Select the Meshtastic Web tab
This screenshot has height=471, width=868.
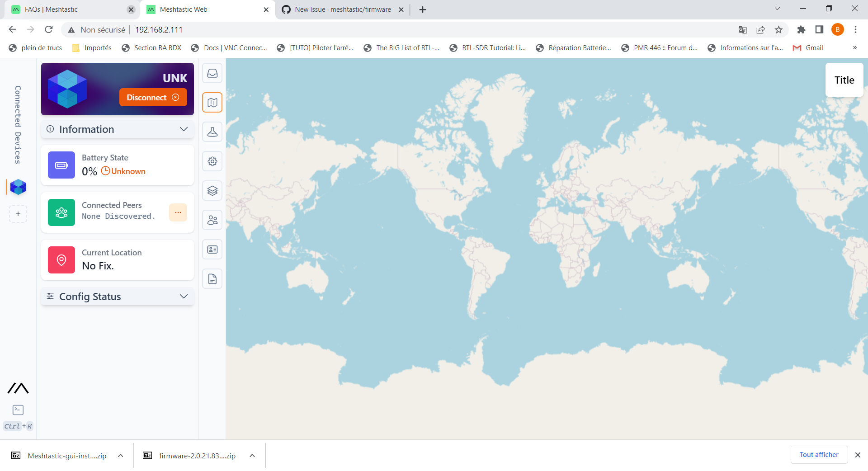[x=203, y=9]
